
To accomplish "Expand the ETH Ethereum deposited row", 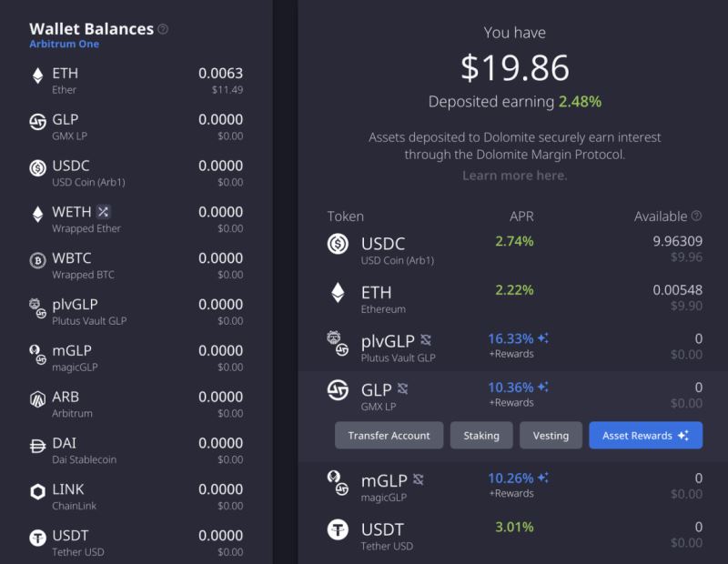I will pyautogui.click(x=514, y=296).
